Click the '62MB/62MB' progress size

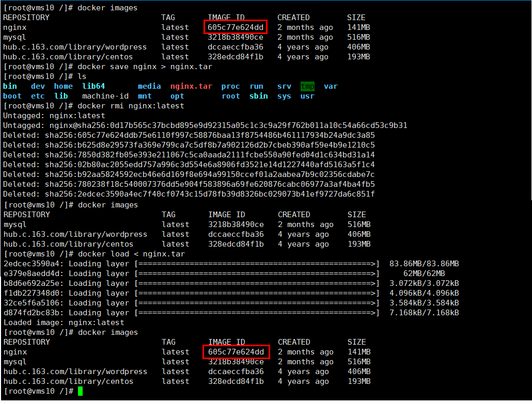[x=424, y=274]
